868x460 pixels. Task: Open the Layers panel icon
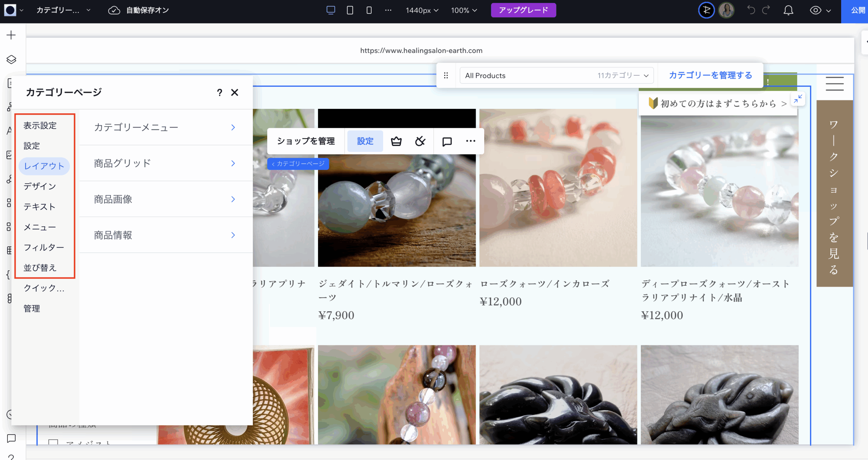pos(11,59)
